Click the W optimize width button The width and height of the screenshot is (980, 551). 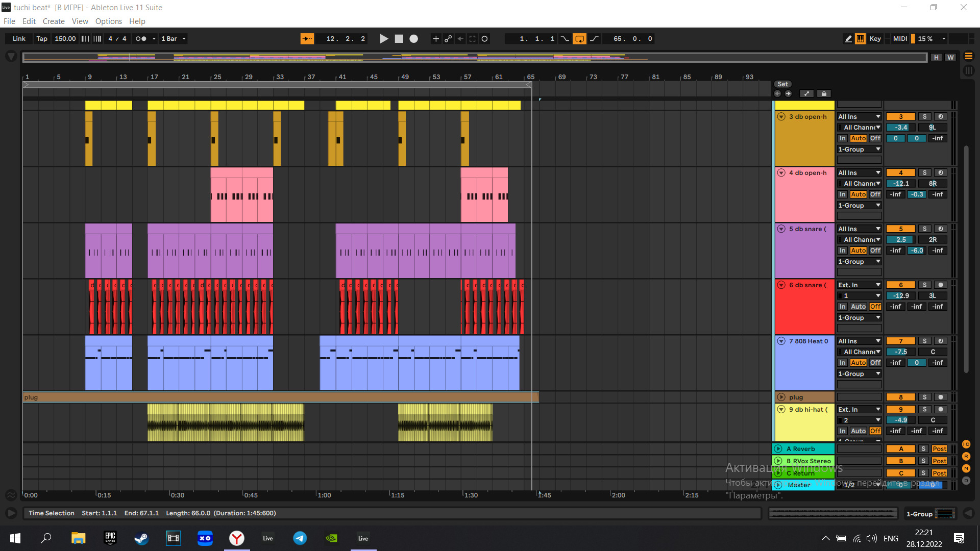coord(950,57)
